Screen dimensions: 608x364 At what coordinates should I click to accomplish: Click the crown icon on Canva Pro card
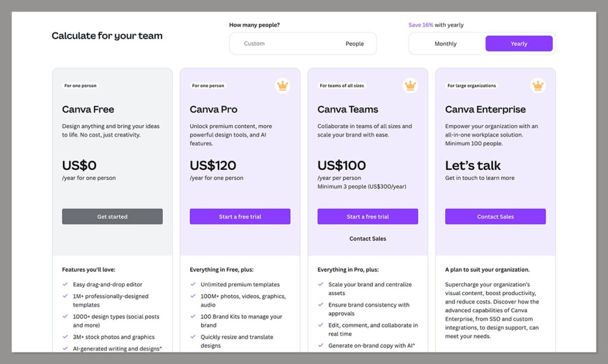[282, 85]
